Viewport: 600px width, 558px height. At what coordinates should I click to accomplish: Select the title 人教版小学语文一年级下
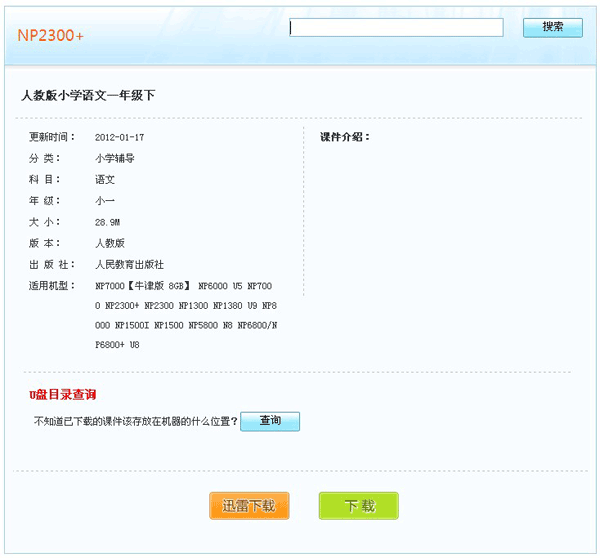[88, 96]
